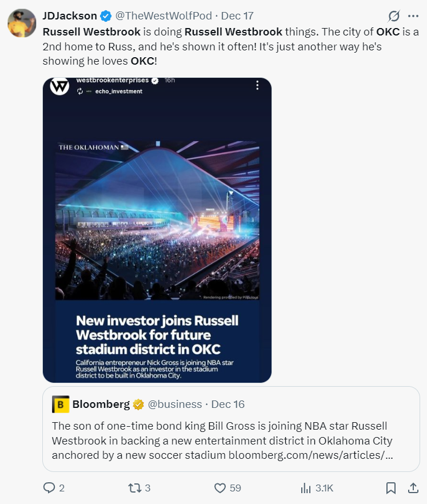
Task: Open the three-dot more options menu
Action: (x=413, y=16)
